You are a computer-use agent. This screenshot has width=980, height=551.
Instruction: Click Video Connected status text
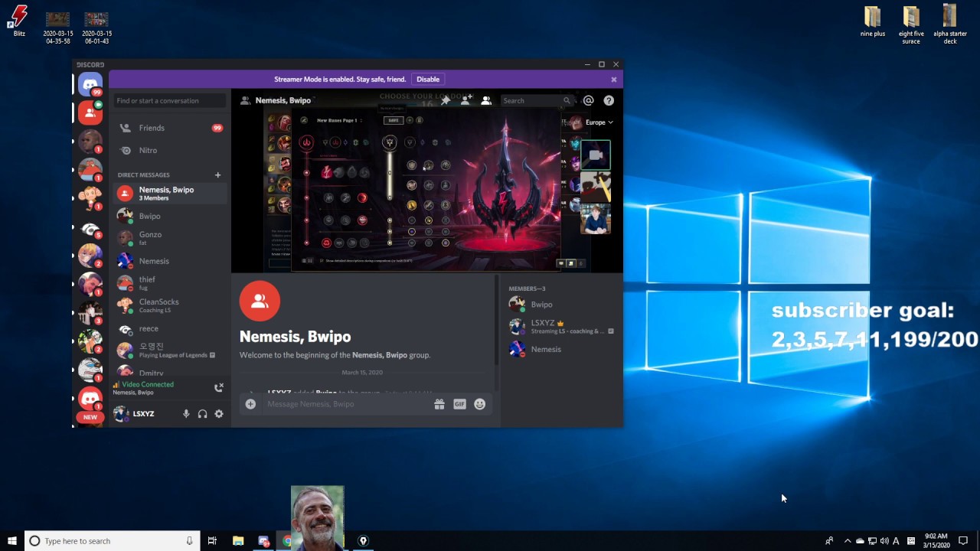coord(147,384)
